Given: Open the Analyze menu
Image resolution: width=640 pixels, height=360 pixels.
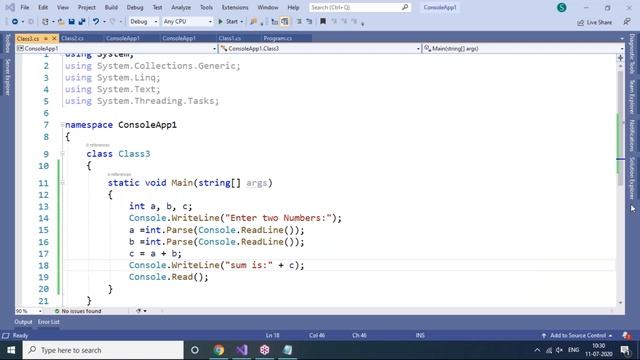Looking at the screenshot, I should click(181, 7).
